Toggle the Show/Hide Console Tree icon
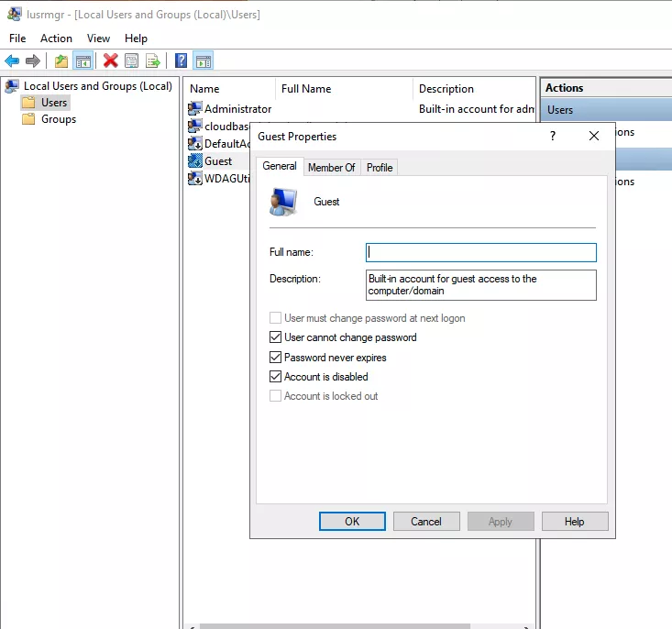 (x=83, y=61)
